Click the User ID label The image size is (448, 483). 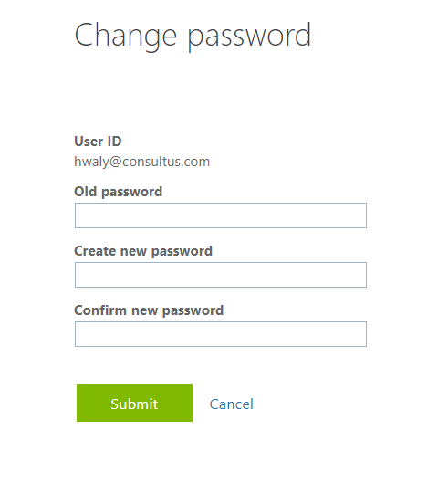(98, 142)
